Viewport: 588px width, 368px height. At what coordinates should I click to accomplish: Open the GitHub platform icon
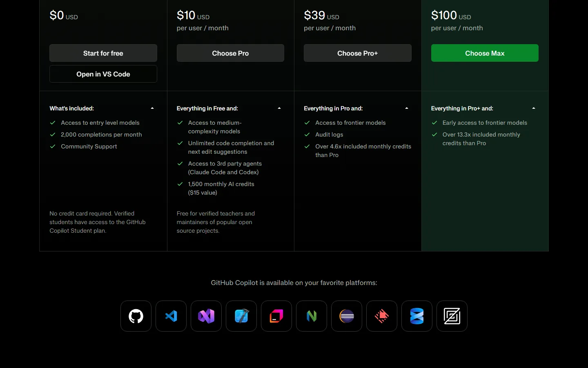[x=136, y=316]
